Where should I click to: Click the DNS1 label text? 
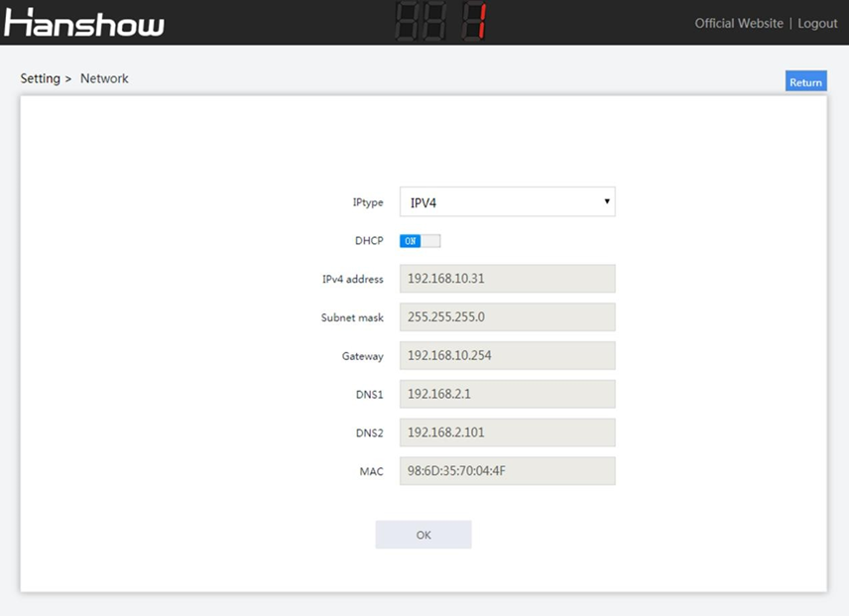click(x=369, y=395)
